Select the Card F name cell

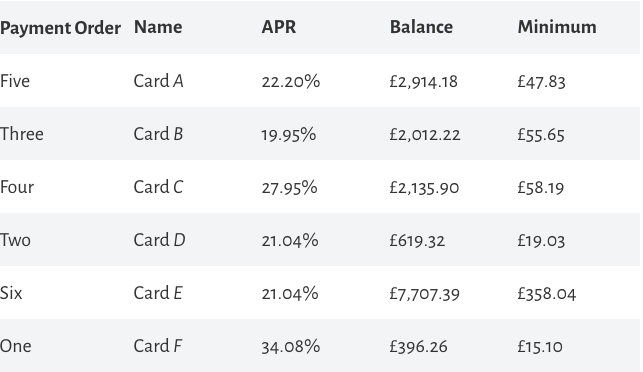pyautogui.click(x=158, y=346)
